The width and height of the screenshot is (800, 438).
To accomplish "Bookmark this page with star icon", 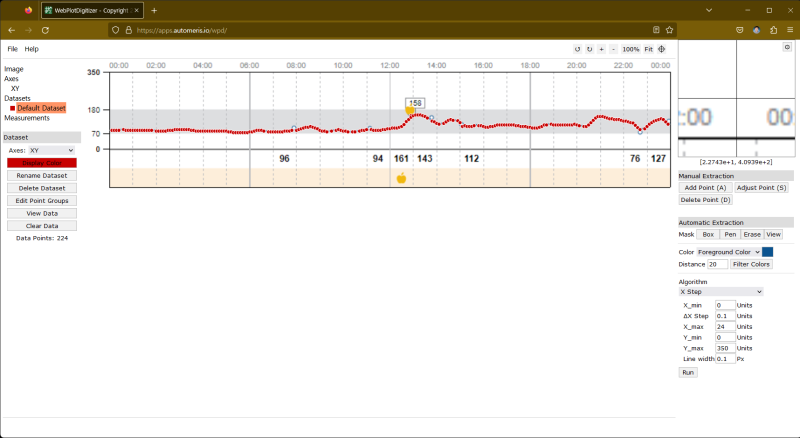I will pos(669,30).
